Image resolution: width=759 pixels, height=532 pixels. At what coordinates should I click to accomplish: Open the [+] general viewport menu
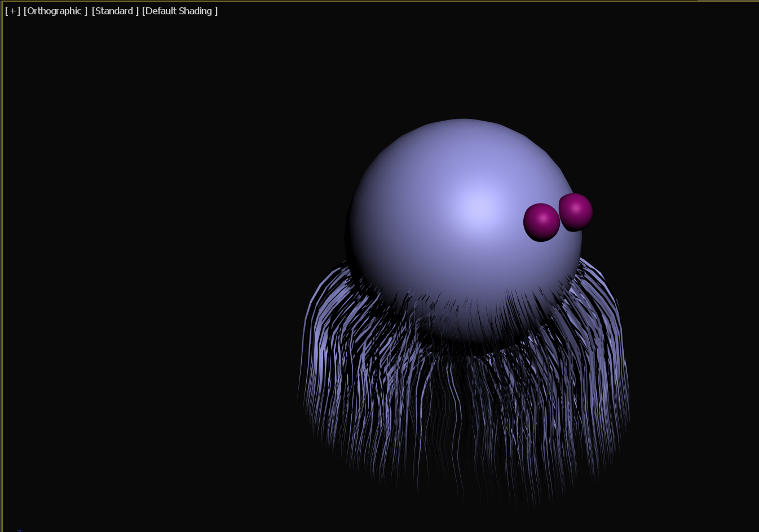[x=12, y=11]
